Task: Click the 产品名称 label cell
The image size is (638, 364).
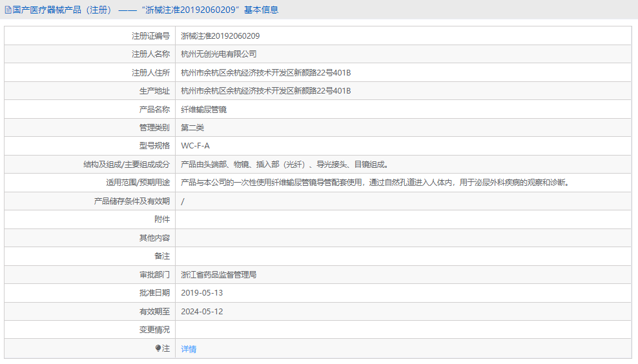Action: [x=90, y=110]
